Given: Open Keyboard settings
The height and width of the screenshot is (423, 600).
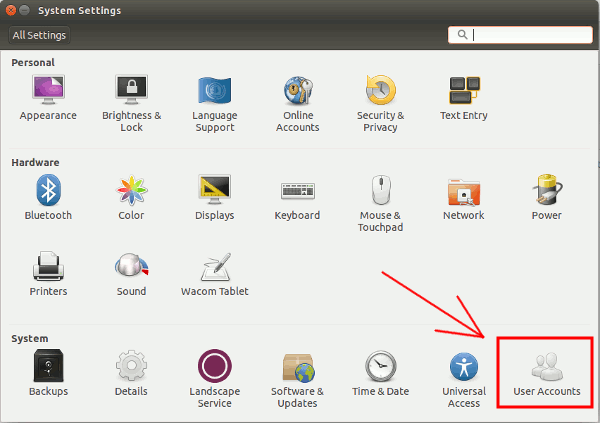Looking at the screenshot, I should pos(297,200).
